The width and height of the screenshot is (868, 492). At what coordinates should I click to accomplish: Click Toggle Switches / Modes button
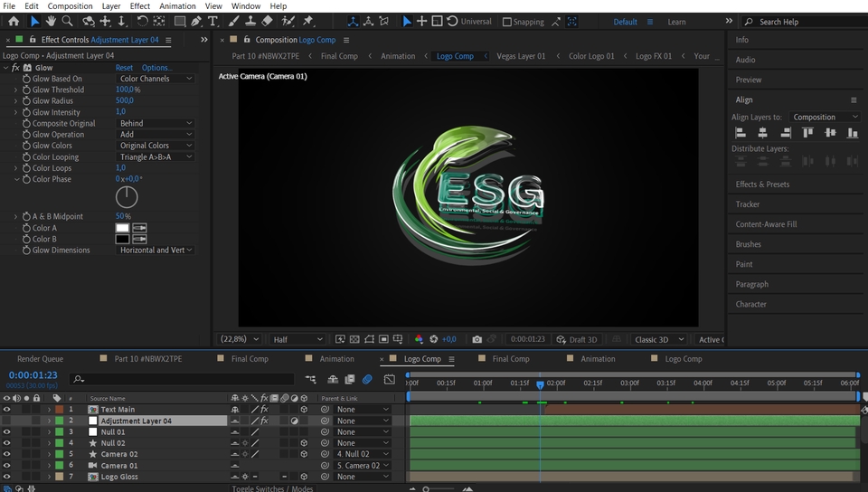(x=272, y=488)
